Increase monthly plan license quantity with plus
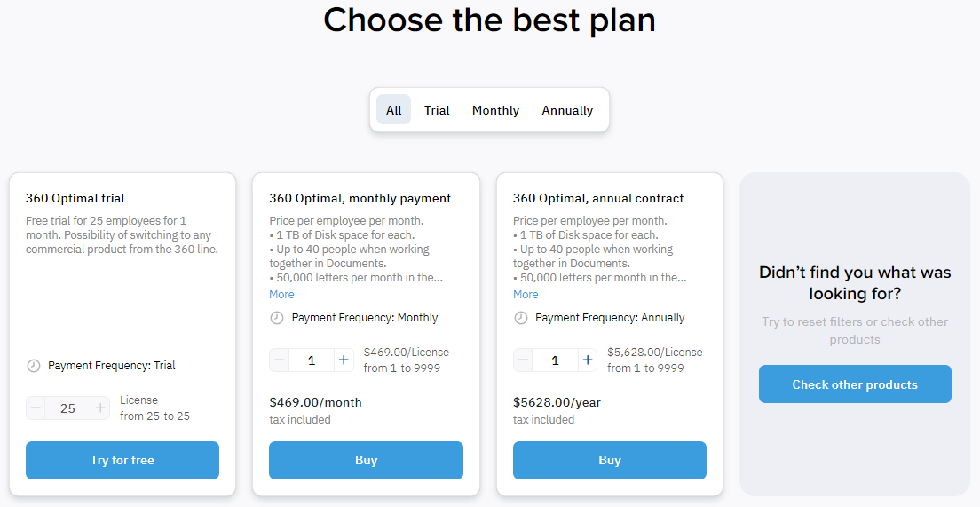Screen dimensions: 980x507 pos(344,360)
